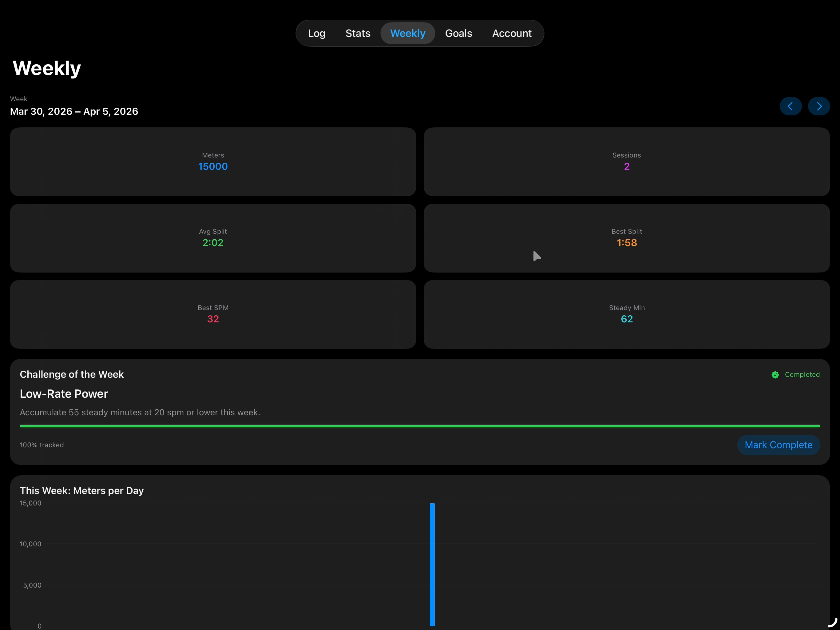Open the Log tab
This screenshot has width=840, height=630.
[316, 34]
